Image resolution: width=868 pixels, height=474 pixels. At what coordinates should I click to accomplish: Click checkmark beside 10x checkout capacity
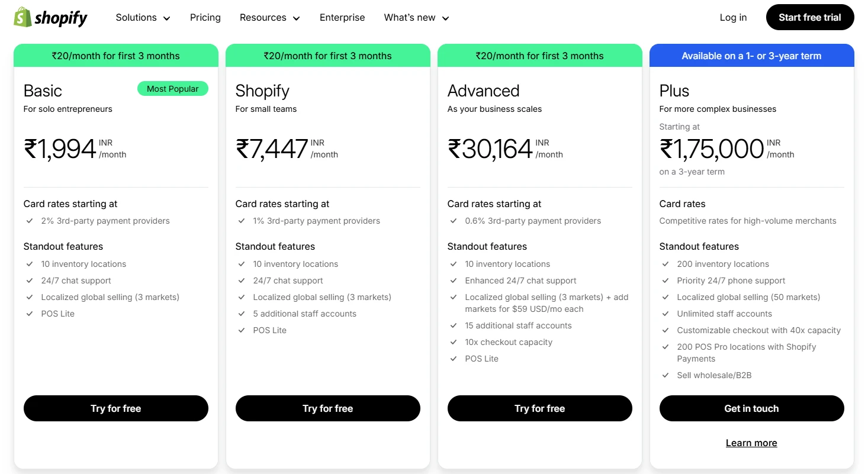tap(454, 342)
